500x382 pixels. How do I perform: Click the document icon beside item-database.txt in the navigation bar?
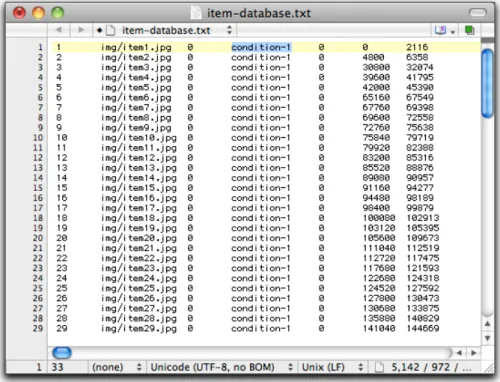(111, 30)
